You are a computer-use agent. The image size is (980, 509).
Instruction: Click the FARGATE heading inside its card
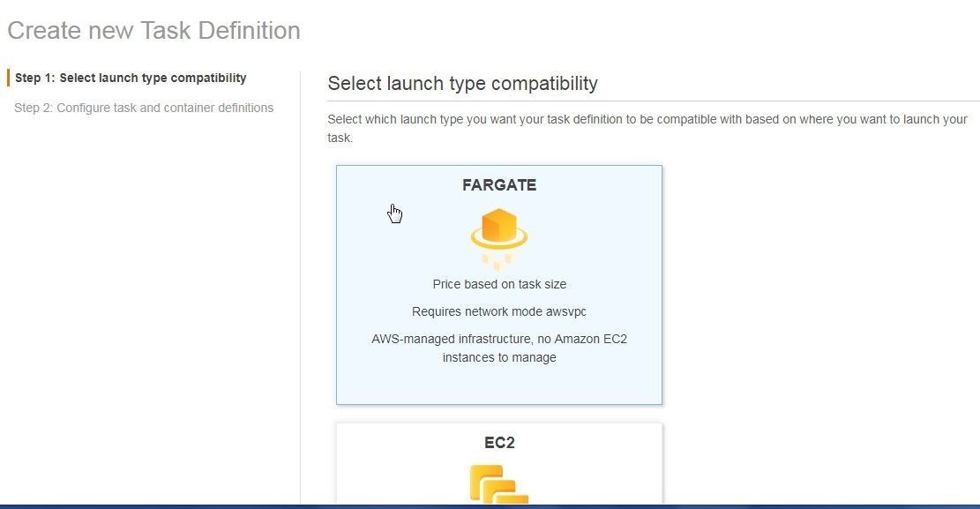[x=499, y=185]
